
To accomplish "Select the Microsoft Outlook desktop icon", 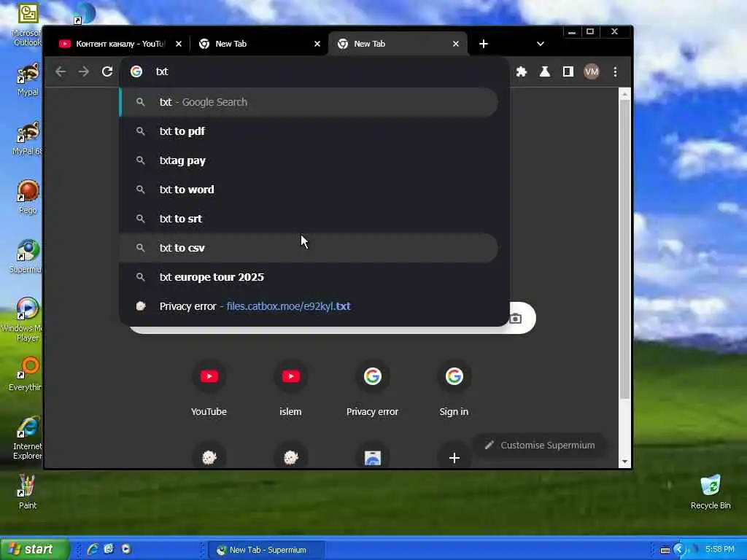I will 27,25.
